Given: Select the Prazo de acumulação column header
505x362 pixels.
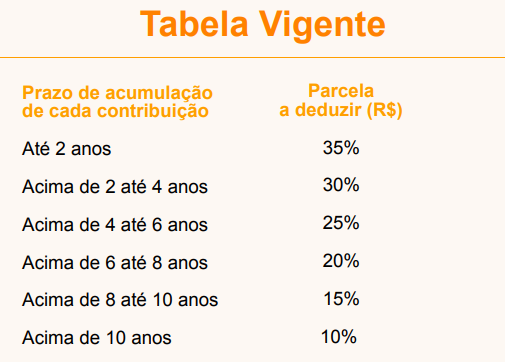Looking at the screenshot, I should (117, 102).
